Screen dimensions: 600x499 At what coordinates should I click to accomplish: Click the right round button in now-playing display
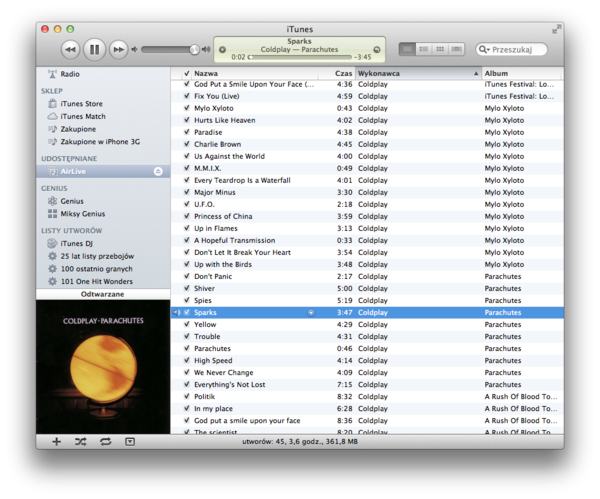pyautogui.click(x=377, y=49)
